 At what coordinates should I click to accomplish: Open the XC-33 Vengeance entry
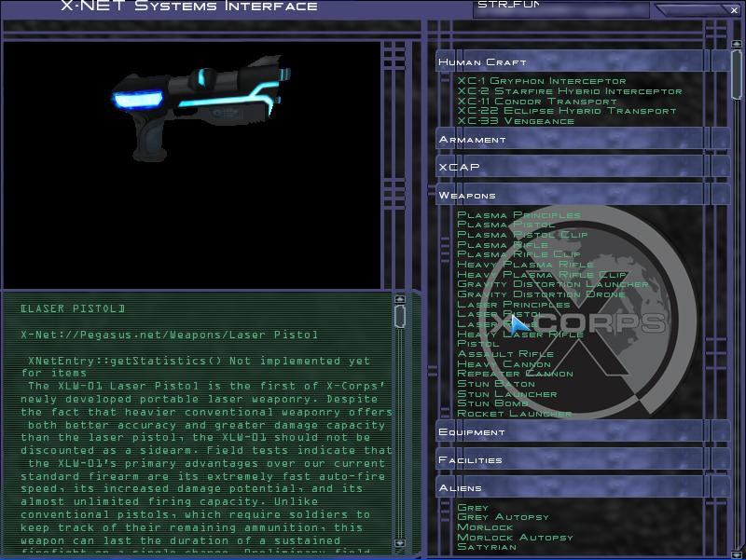516,121
